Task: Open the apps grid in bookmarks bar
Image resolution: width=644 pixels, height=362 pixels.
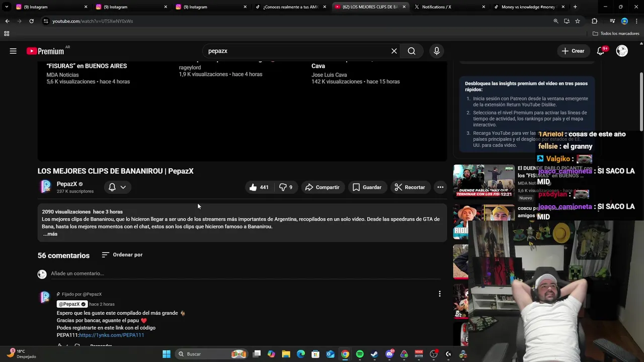Action: 7,34
